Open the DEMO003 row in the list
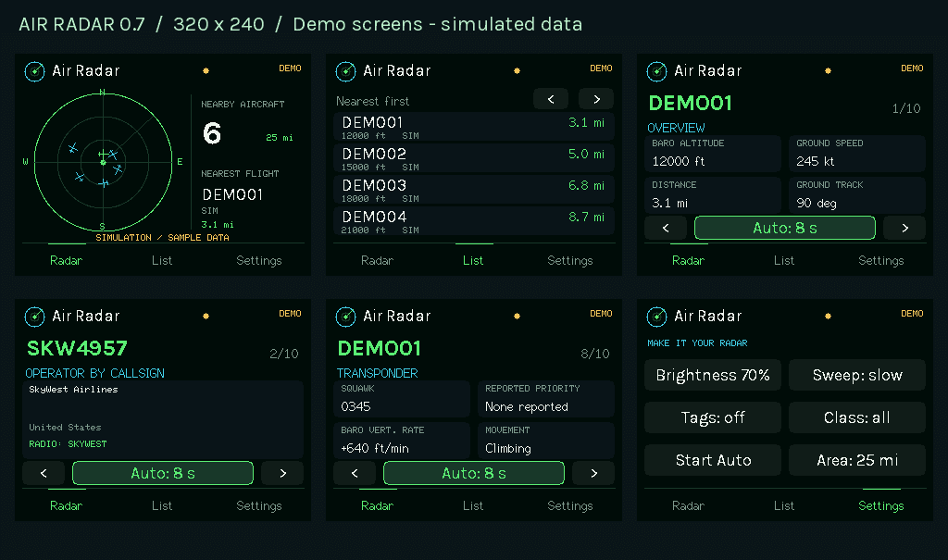The image size is (948, 560). tap(474, 190)
